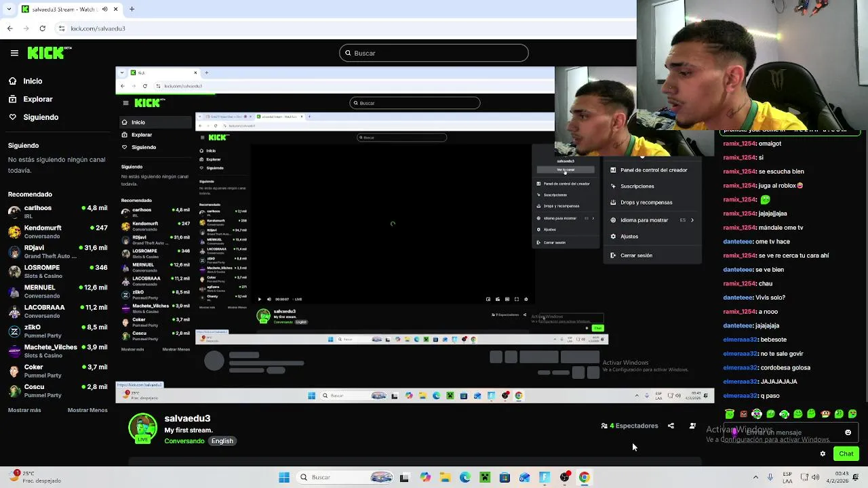The width and height of the screenshot is (868, 488).
Task: Click username ramix_1254 beside 'omaigot'
Action: click(740, 144)
